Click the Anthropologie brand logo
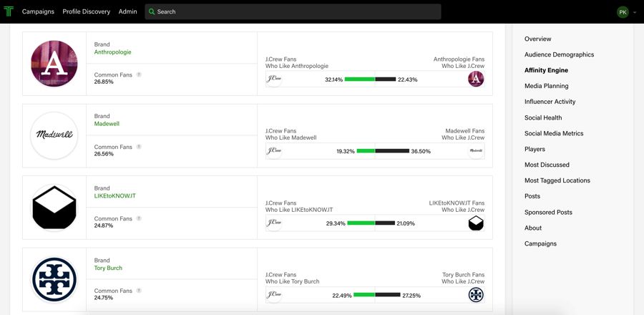 pyautogui.click(x=54, y=64)
